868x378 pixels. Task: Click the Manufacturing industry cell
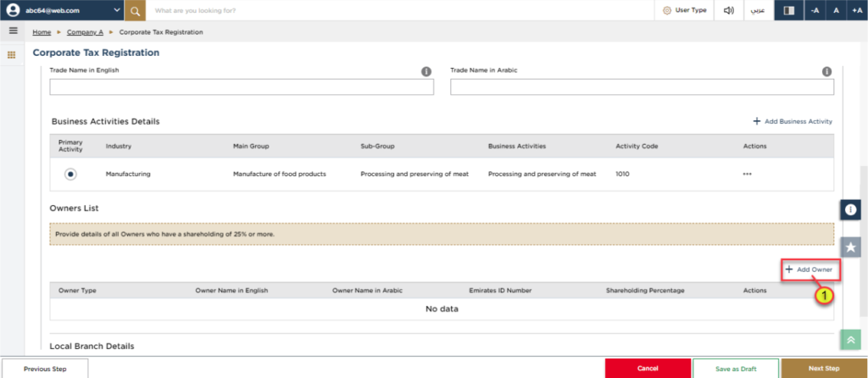[128, 174]
